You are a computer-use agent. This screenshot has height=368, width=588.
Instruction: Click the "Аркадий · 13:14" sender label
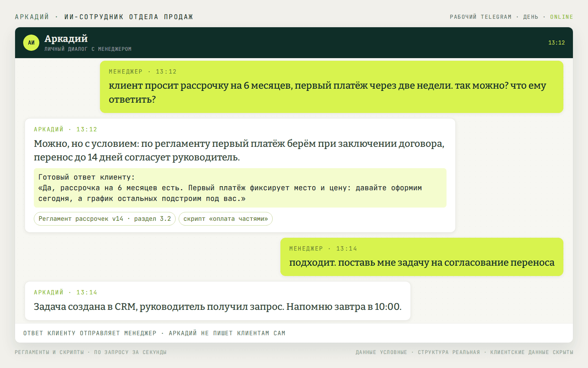tap(65, 293)
